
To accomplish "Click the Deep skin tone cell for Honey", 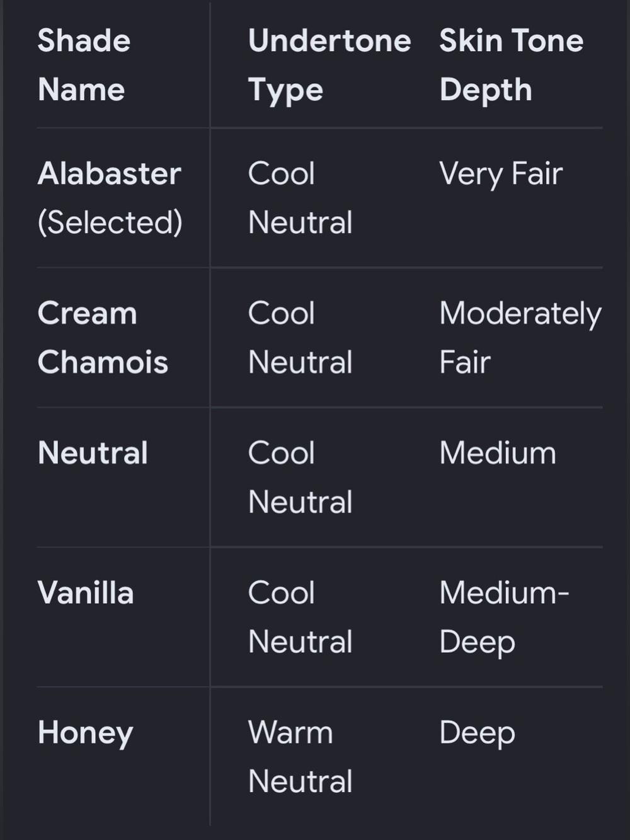I will [478, 734].
